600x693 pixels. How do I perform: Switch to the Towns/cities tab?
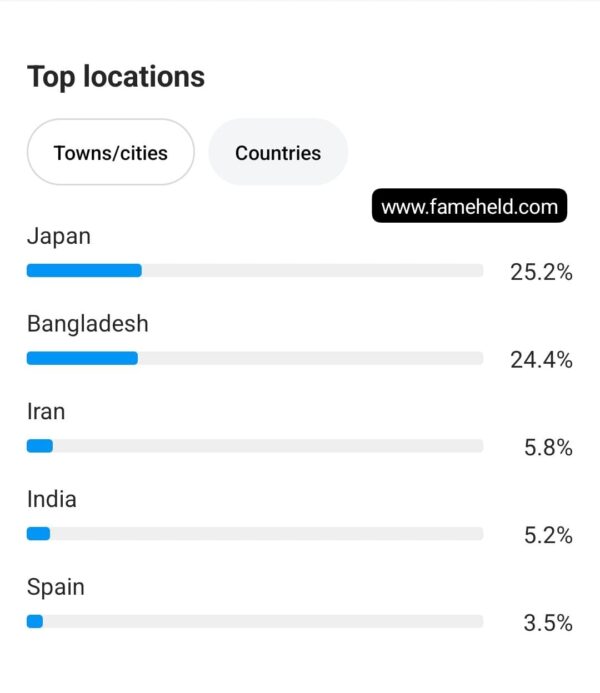(110, 152)
